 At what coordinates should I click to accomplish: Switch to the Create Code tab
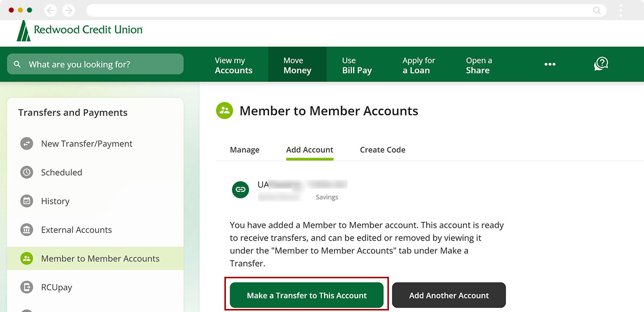pyautogui.click(x=383, y=150)
